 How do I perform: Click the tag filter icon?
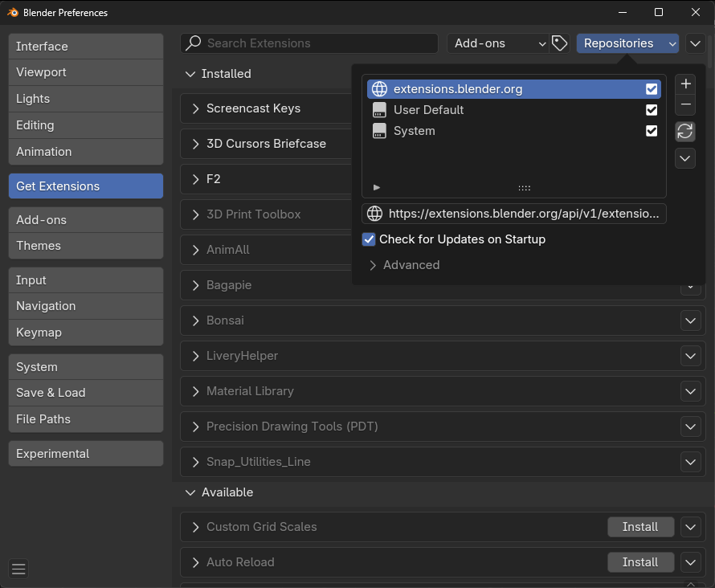[x=559, y=43]
